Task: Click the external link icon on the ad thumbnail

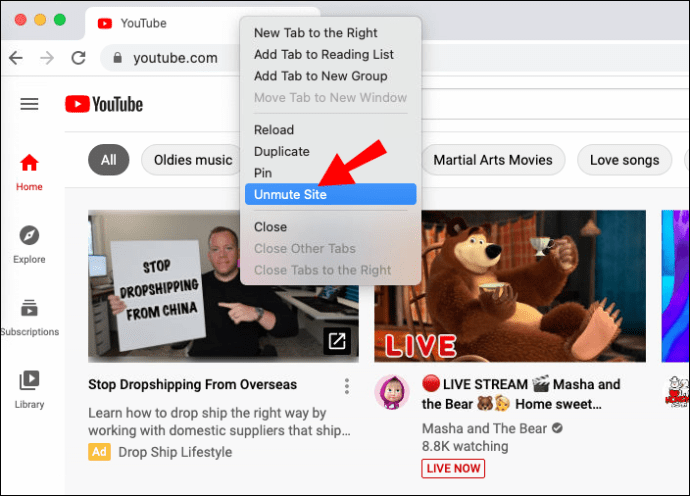Action: coord(337,341)
